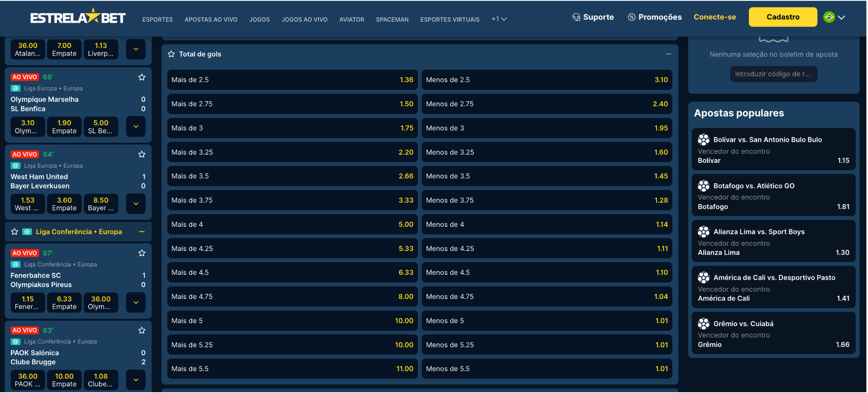868x393 pixels.
Task: Pick Menos de 4.75 at 1.04
Action: click(x=547, y=297)
